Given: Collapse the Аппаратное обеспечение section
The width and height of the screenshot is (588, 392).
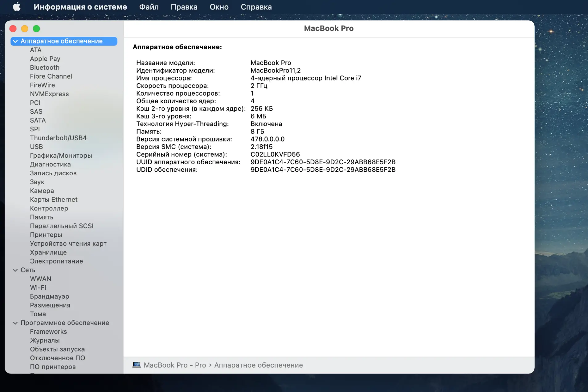Looking at the screenshot, I should (15, 41).
